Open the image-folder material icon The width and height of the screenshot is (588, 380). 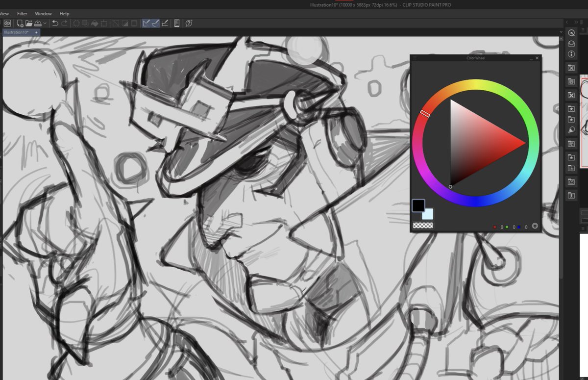pyautogui.click(x=571, y=81)
